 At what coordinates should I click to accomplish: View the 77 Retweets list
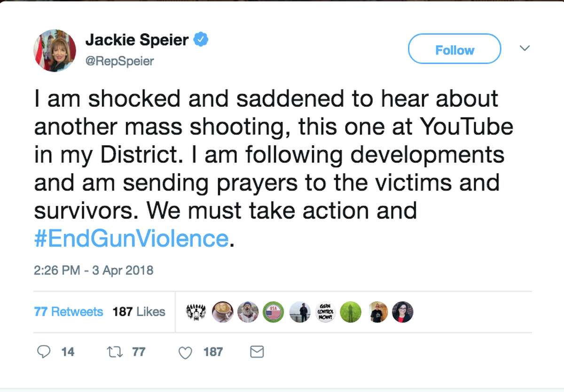[69, 312]
